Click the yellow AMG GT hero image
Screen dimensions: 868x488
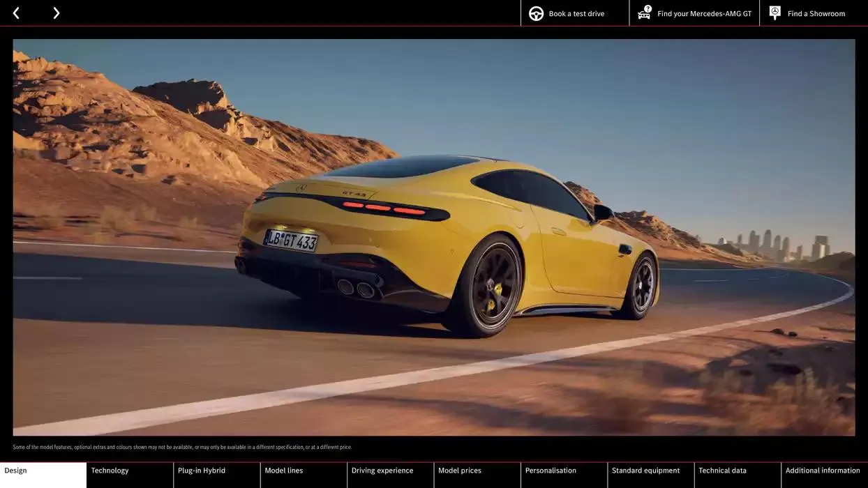point(434,237)
